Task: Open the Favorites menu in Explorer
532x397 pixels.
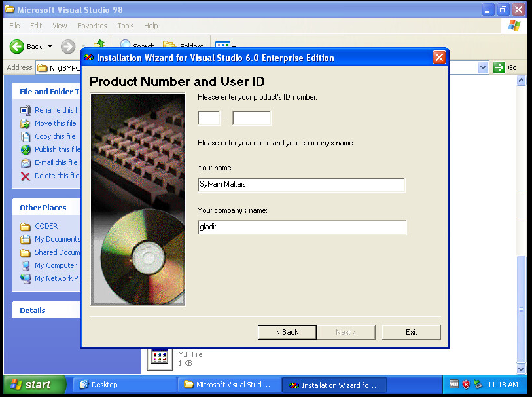Action: tap(92, 26)
